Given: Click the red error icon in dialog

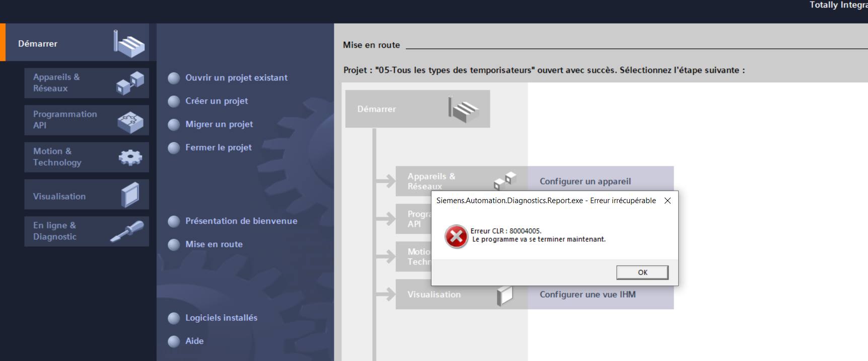Looking at the screenshot, I should [456, 236].
